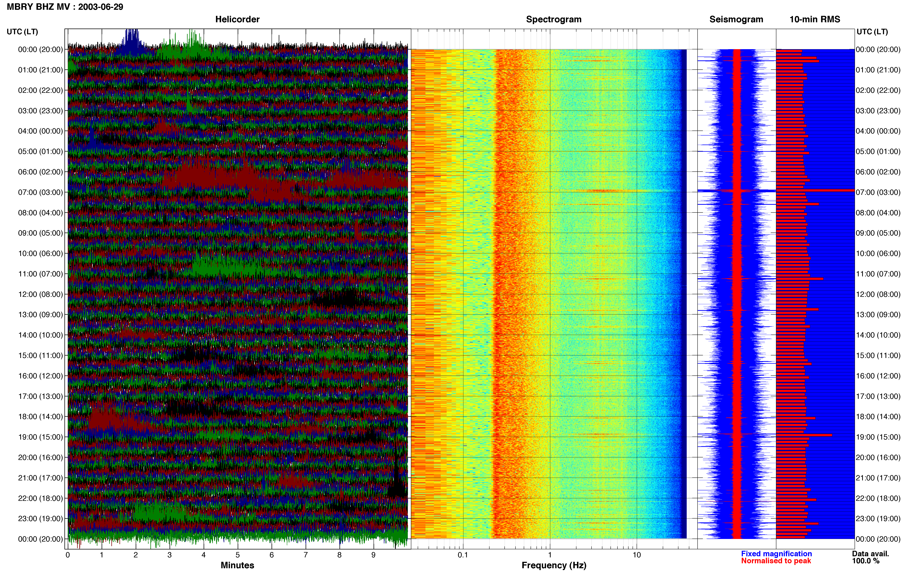Click left time label '16:00 (12:00)'
Screen dimensions: 924x578
[x=40, y=376]
